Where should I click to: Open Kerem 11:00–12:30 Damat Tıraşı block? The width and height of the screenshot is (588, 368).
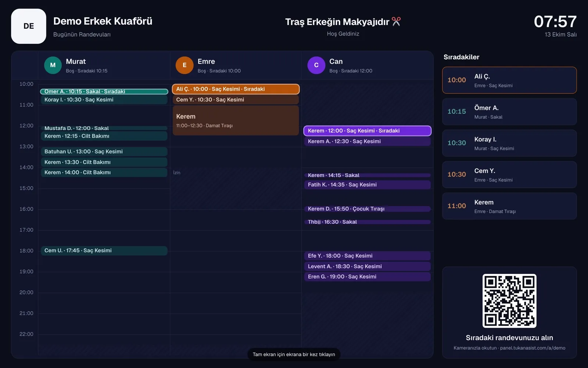[236, 120]
